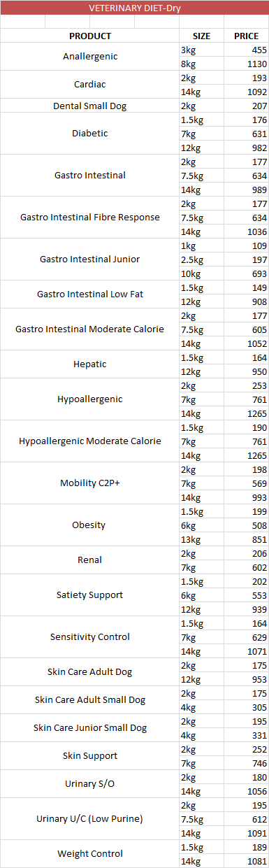The height and width of the screenshot is (868, 269).
Task: Select the Cardiac product cell
Action: tap(89, 85)
